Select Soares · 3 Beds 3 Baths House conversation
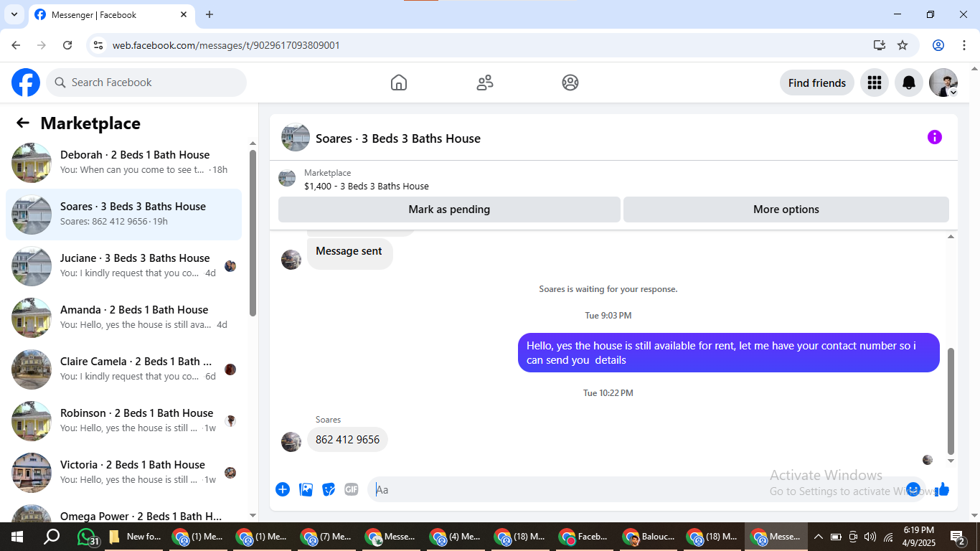This screenshot has height=551, width=980. tap(123, 215)
